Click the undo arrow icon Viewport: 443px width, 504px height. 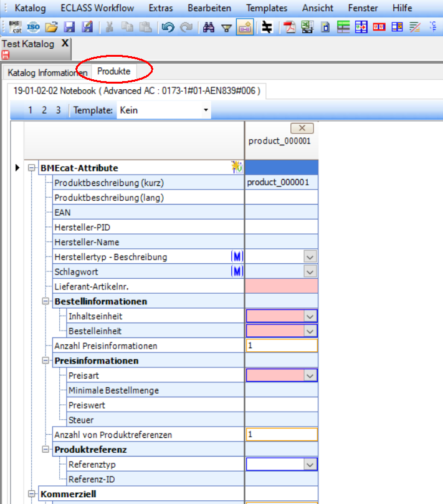click(167, 27)
